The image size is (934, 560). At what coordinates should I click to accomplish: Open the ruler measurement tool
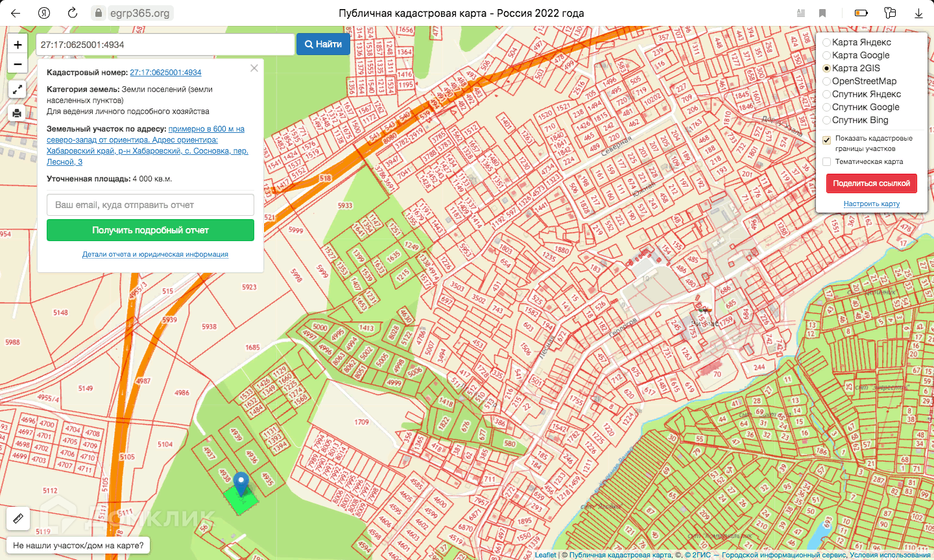pyautogui.click(x=18, y=519)
